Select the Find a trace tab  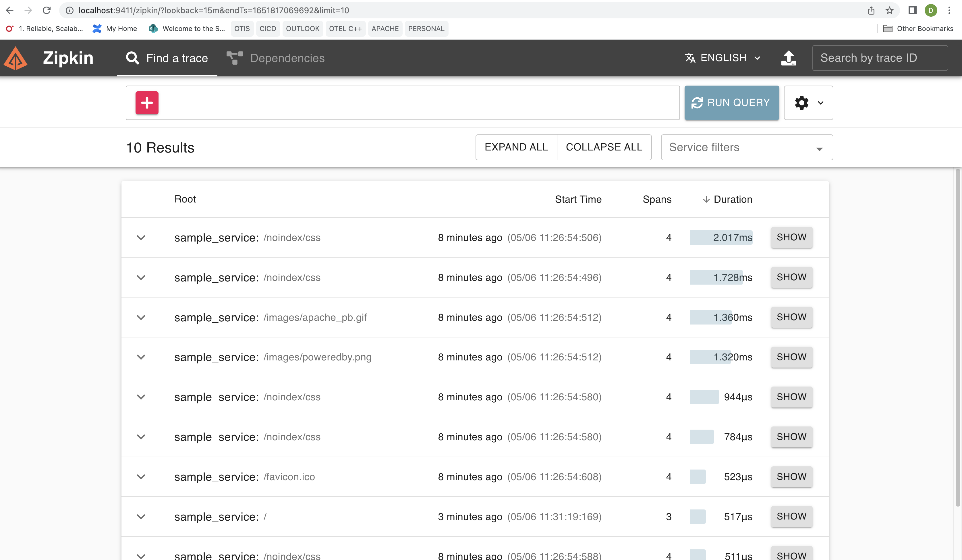coord(167,58)
